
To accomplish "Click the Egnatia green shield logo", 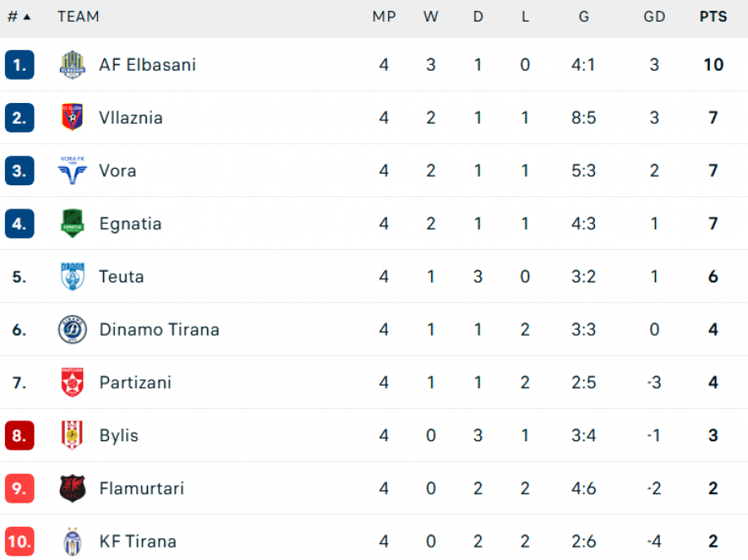I will coord(72,224).
